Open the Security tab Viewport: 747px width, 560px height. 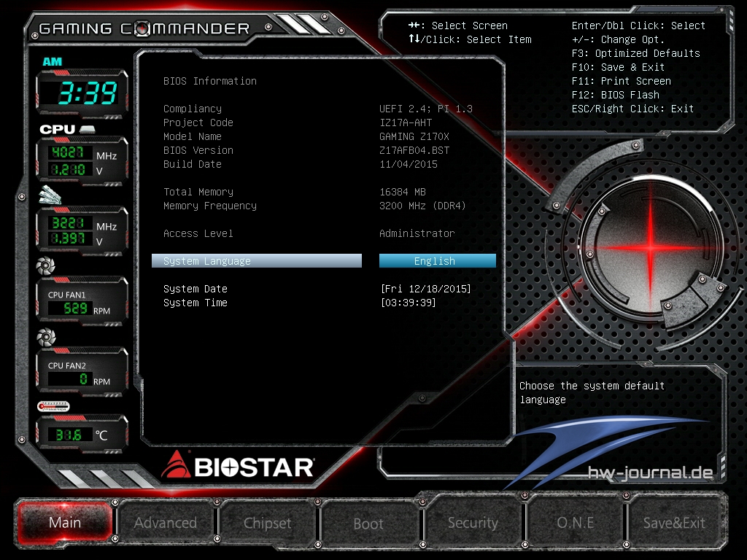473,522
